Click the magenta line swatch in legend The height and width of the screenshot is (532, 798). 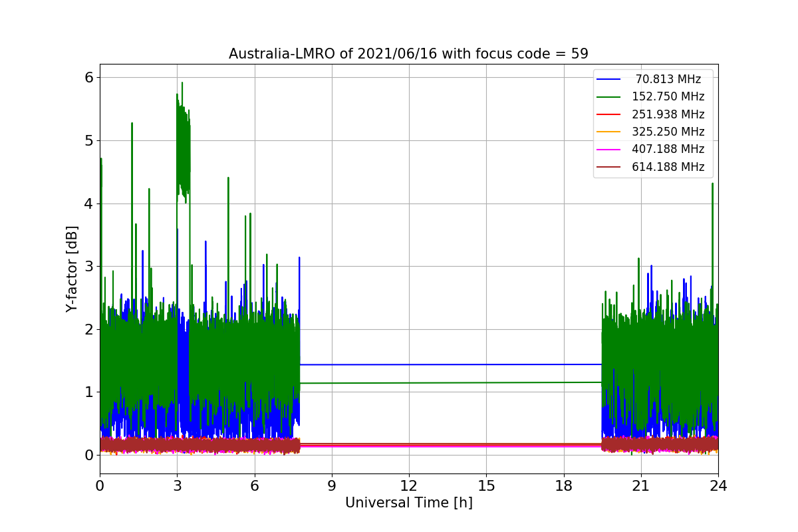coord(608,150)
